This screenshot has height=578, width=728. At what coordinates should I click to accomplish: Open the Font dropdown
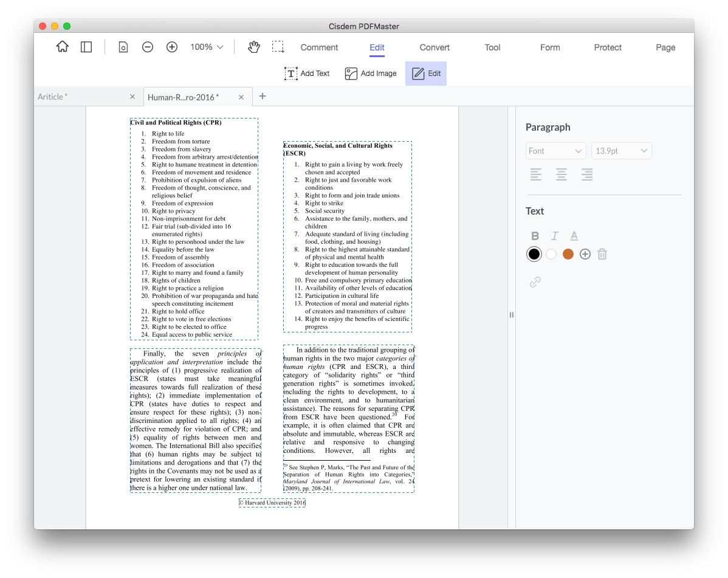pyautogui.click(x=555, y=151)
